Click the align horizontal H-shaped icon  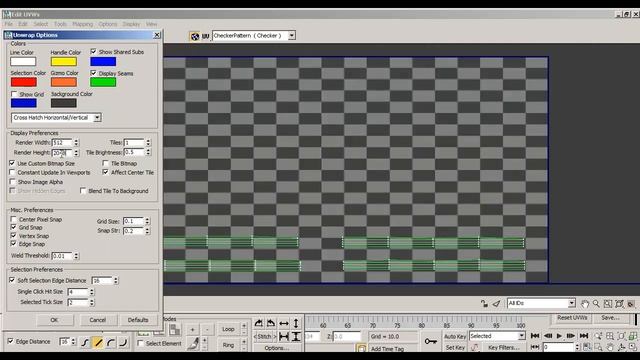tap(284, 337)
